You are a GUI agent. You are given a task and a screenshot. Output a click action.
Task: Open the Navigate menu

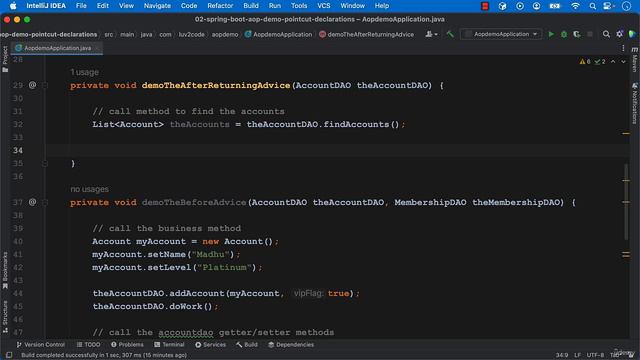(x=157, y=6)
